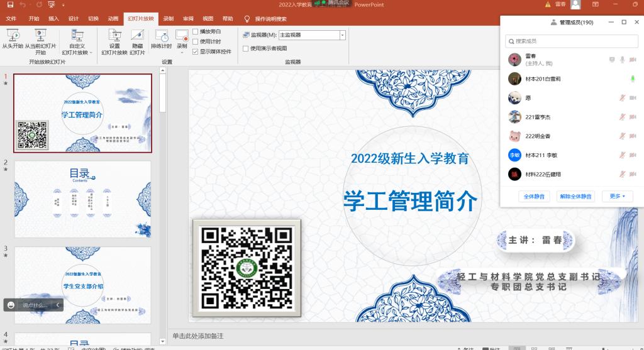
Task: Click 解除全体静音 (Unmute All) button
Action: pos(575,197)
